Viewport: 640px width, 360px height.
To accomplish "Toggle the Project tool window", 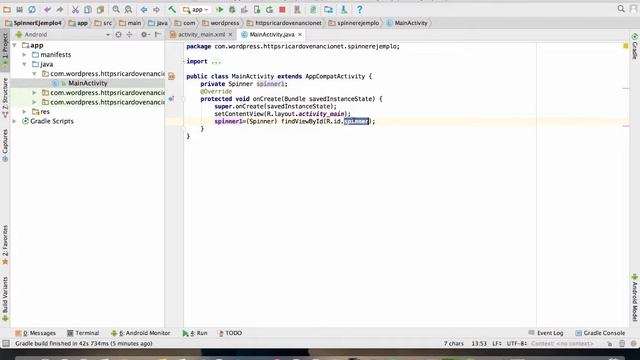I will pos(5,50).
